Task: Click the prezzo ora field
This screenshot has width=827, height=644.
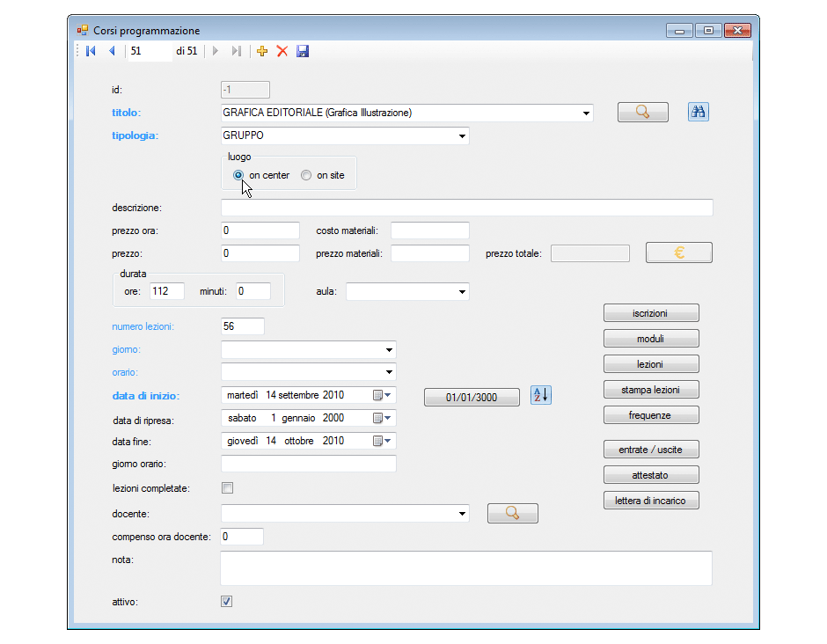Action: [260, 231]
